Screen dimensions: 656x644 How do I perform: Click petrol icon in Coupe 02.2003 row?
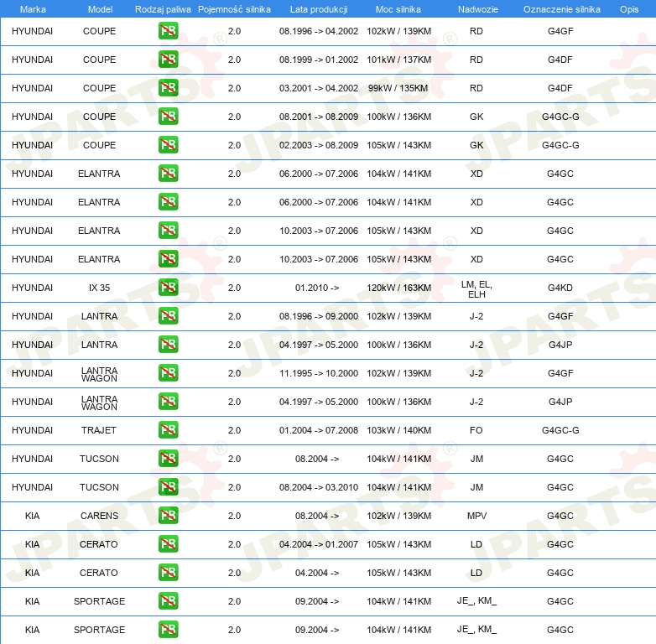(x=168, y=145)
